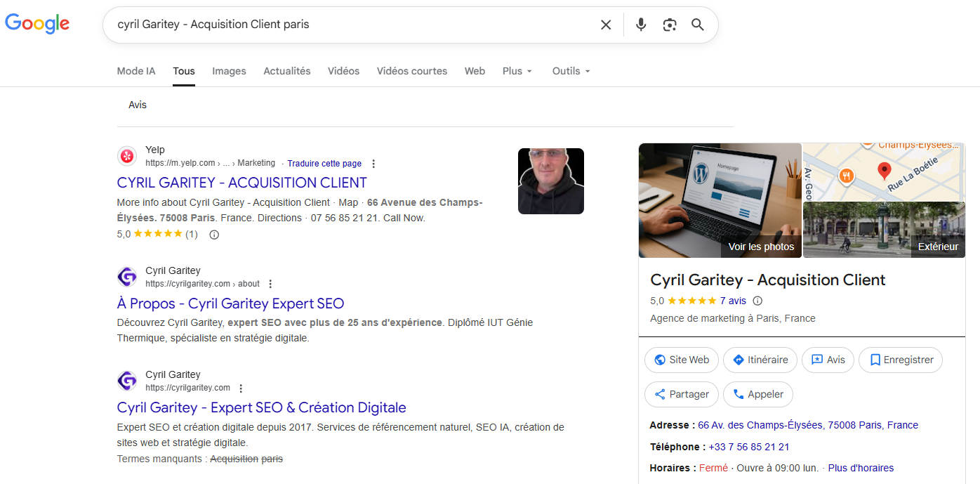Click the map thumbnail near Rue La Boétie

pyautogui.click(x=884, y=171)
